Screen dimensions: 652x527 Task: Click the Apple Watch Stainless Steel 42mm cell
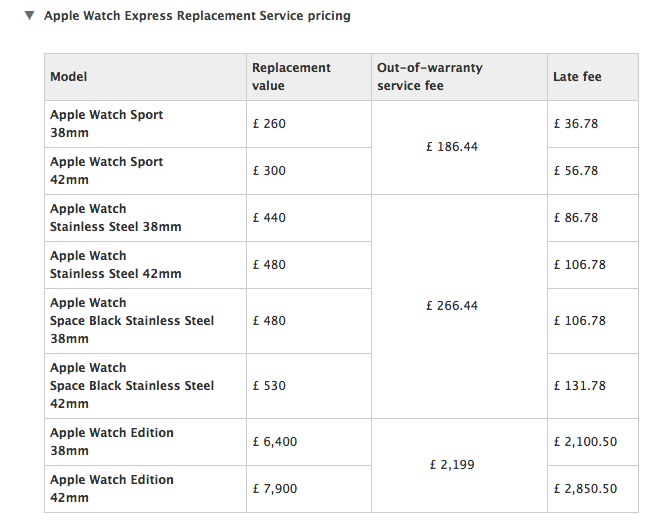(116, 265)
